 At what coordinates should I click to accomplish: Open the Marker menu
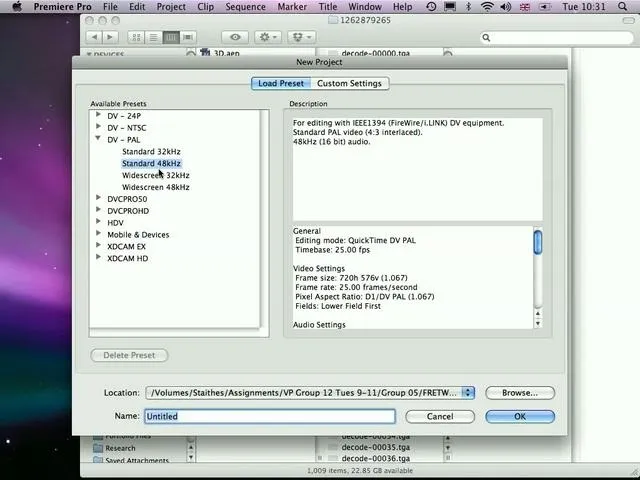tap(292, 7)
